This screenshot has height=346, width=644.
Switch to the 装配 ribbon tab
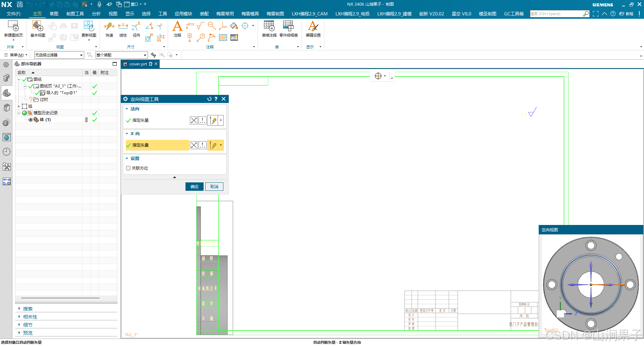click(204, 14)
